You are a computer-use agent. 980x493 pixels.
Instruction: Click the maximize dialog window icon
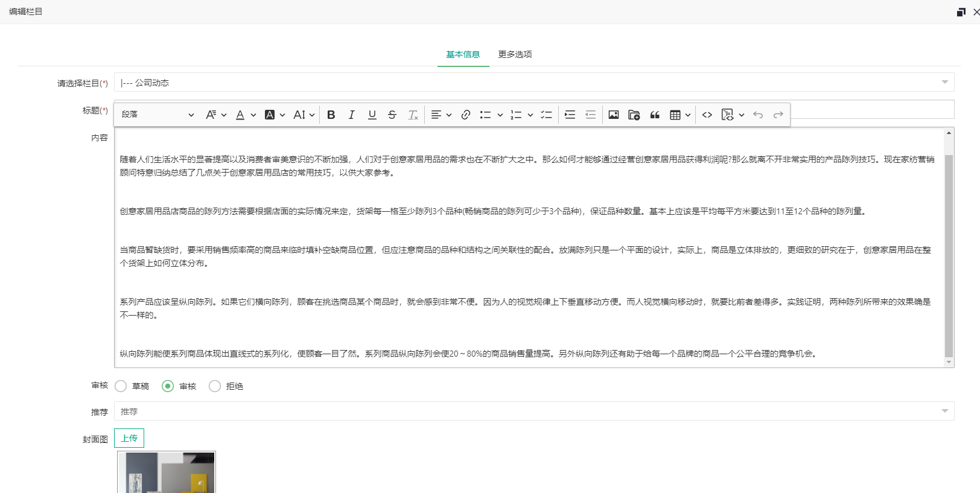(x=961, y=12)
